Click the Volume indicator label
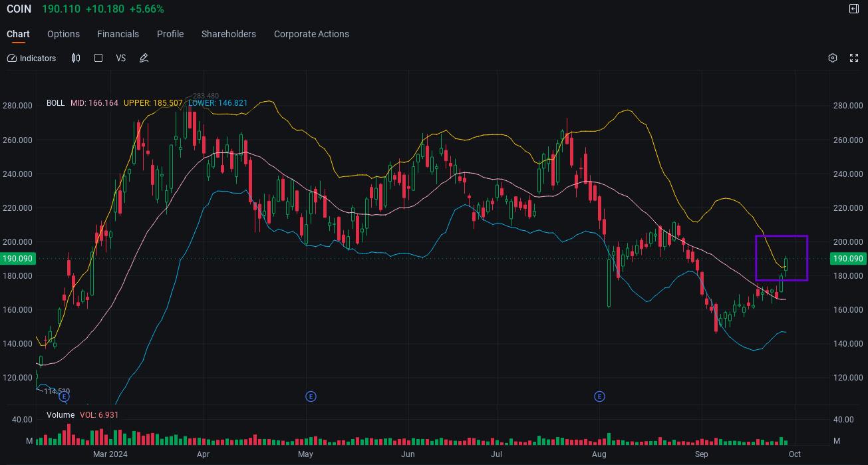Screen dimensions: 868x465 click(x=61, y=415)
